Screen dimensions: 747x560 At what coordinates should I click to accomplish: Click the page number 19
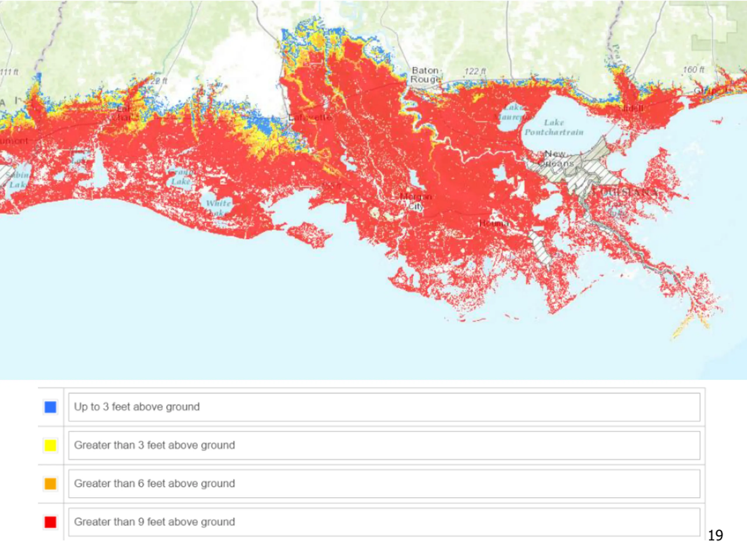tap(715, 535)
